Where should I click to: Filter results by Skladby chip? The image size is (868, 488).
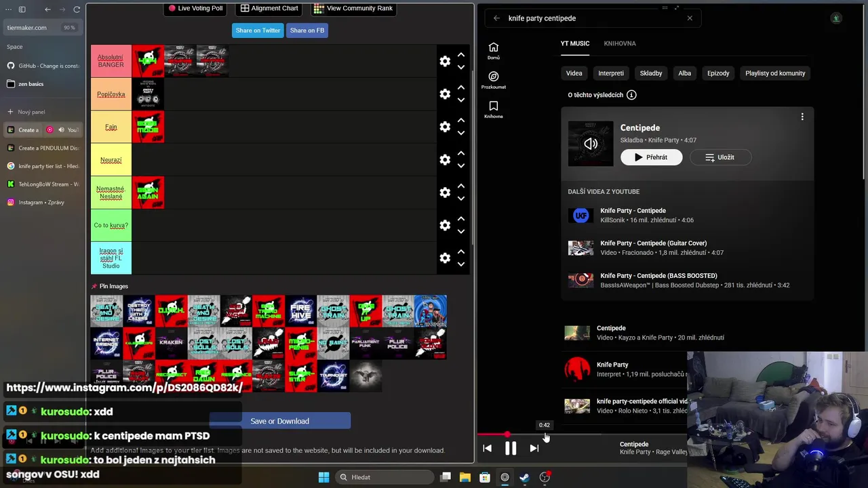coord(651,73)
